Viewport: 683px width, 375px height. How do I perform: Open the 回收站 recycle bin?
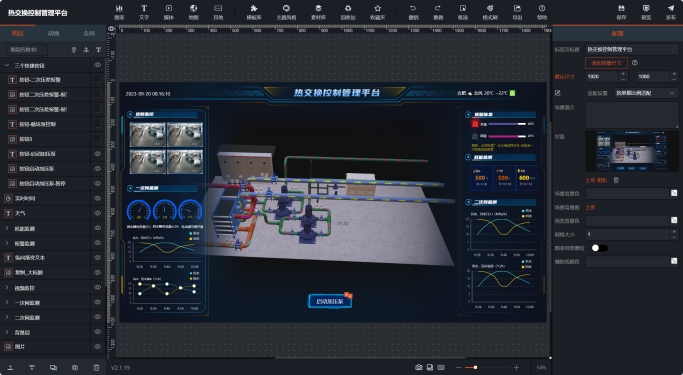pyautogui.click(x=348, y=12)
